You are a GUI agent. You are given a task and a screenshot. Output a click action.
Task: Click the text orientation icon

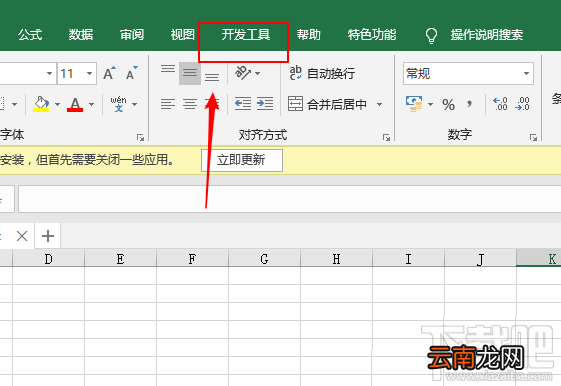point(243,73)
